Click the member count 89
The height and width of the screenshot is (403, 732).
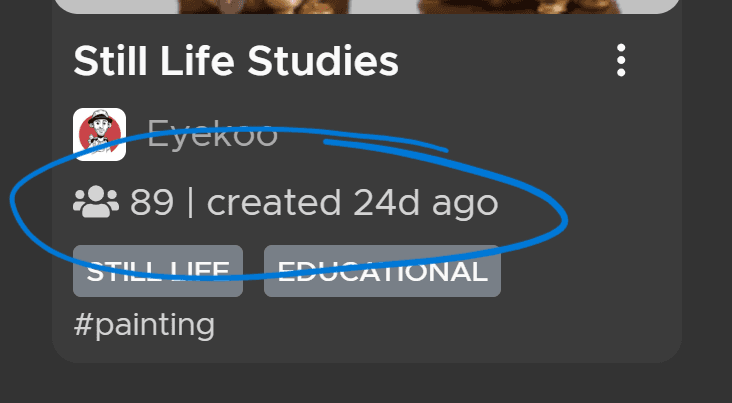tap(152, 203)
